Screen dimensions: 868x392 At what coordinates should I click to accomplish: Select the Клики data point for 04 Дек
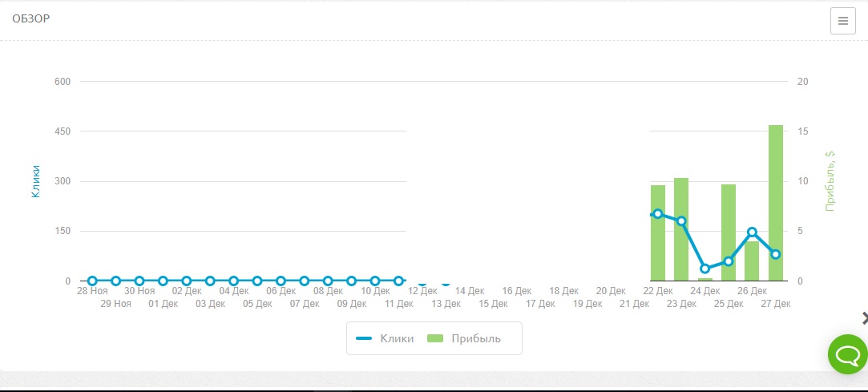pyautogui.click(x=233, y=281)
